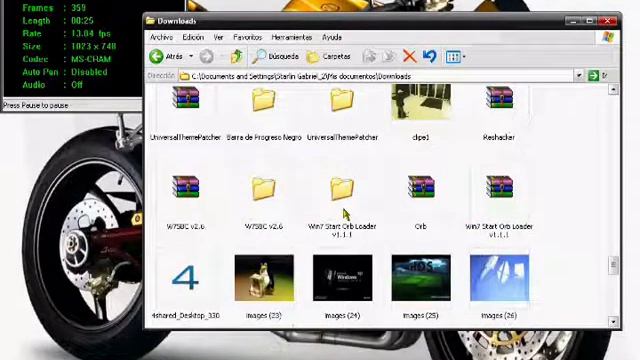Open the Búsqueda search panel
The width and height of the screenshot is (640, 360).
click(275, 56)
